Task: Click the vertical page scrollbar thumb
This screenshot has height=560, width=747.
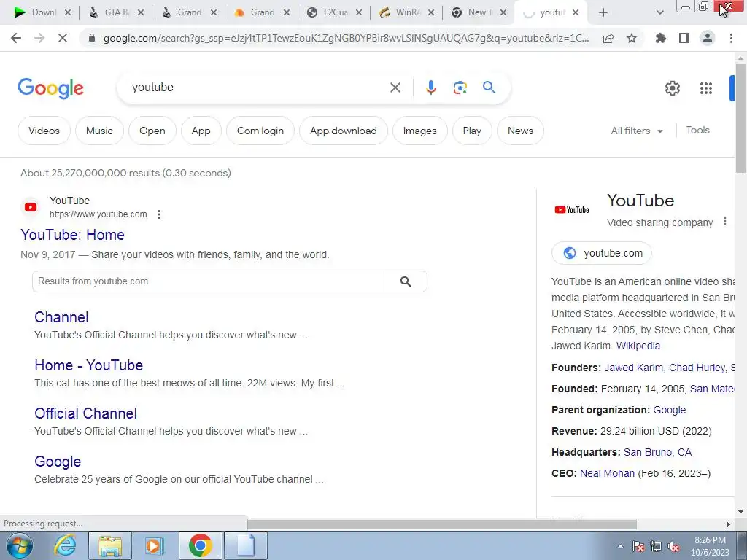Action: [741, 118]
